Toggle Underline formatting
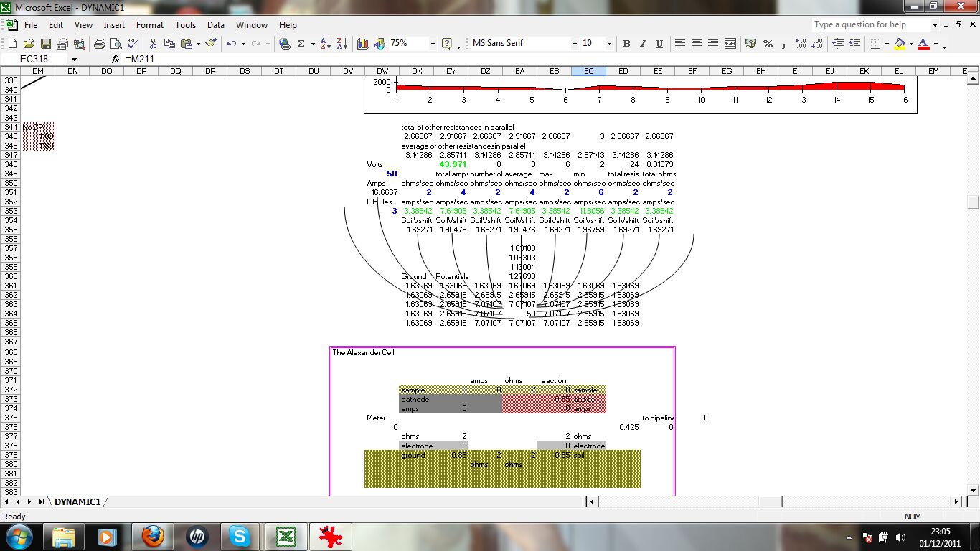The image size is (980, 551). [659, 44]
